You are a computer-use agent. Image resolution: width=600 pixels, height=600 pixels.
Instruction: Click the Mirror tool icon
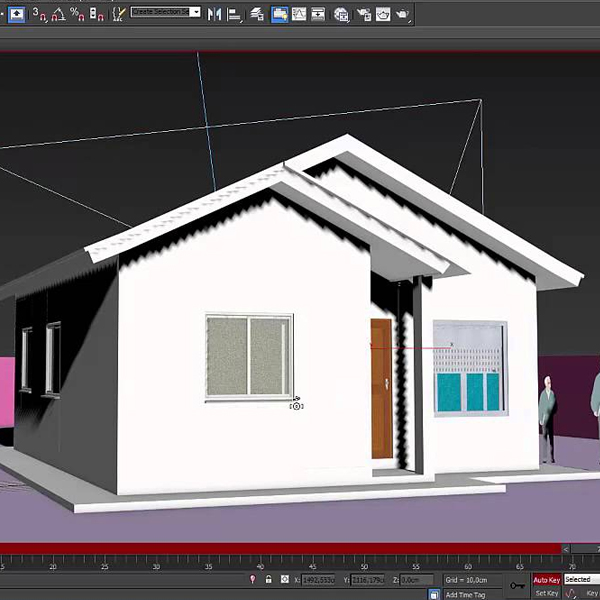[x=214, y=14]
